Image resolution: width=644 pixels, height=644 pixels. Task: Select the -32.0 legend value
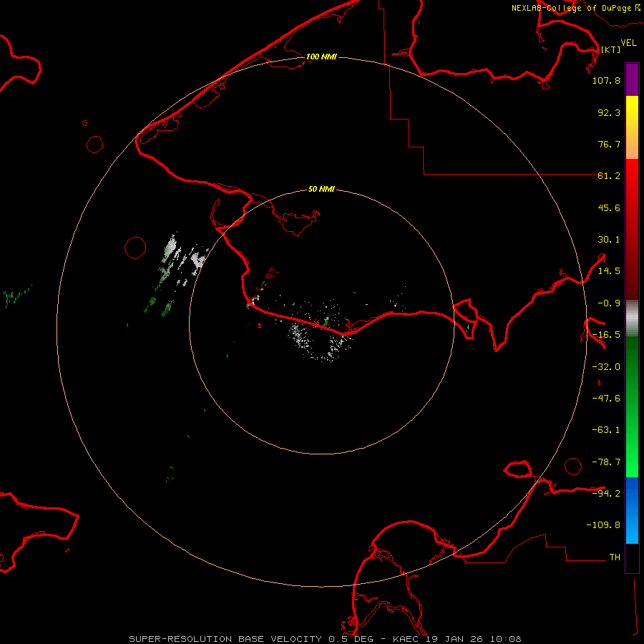point(606,367)
